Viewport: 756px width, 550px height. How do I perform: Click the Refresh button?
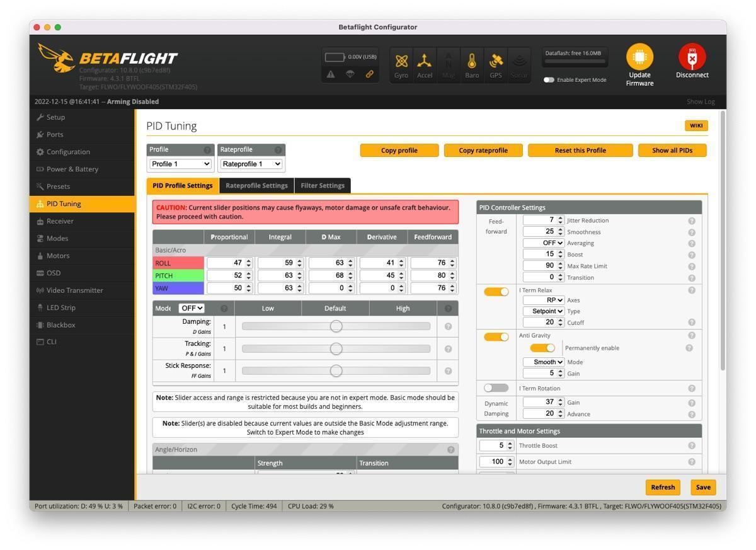663,487
